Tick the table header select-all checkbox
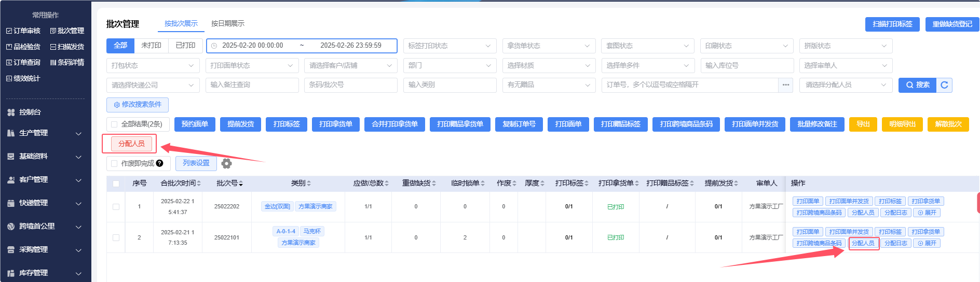Screen dimensions: 980x282 pyautogui.click(x=116, y=184)
